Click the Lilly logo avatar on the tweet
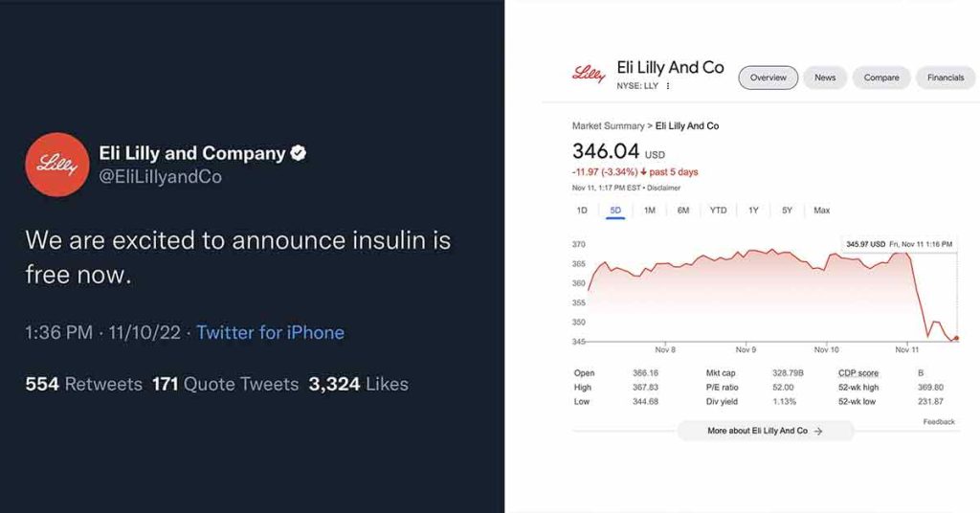This screenshot has width=980, height=513. [56, 165]
